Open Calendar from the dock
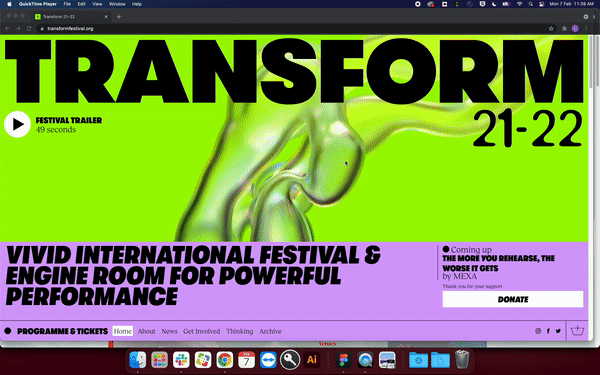 246,360
